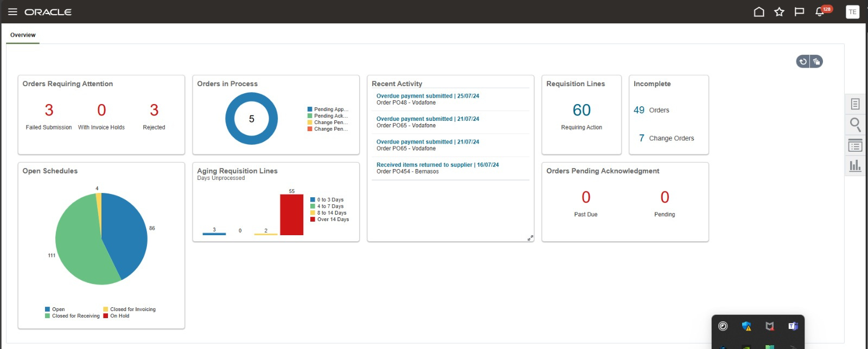Click the Orders in Process donut chart
Image resolution: width=868 pixels, height=349 pixels.
(x=251, y=119)
